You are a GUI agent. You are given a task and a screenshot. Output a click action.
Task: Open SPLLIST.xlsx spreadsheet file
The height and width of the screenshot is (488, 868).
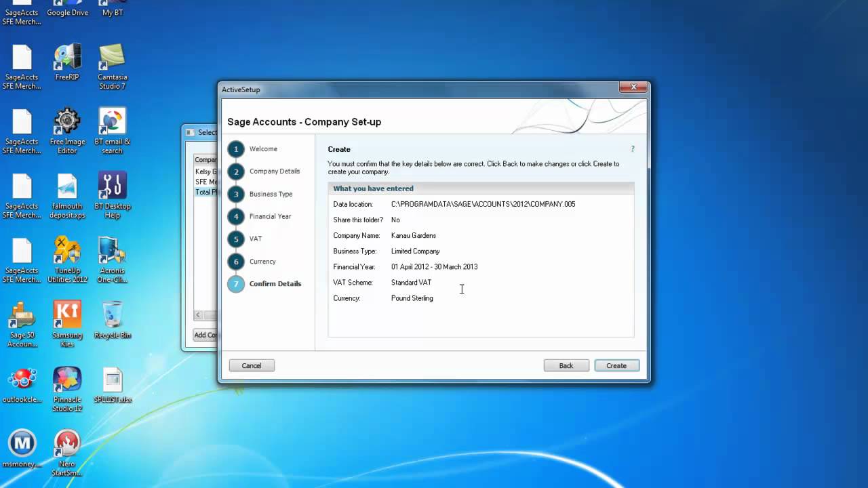coord(113,384)
